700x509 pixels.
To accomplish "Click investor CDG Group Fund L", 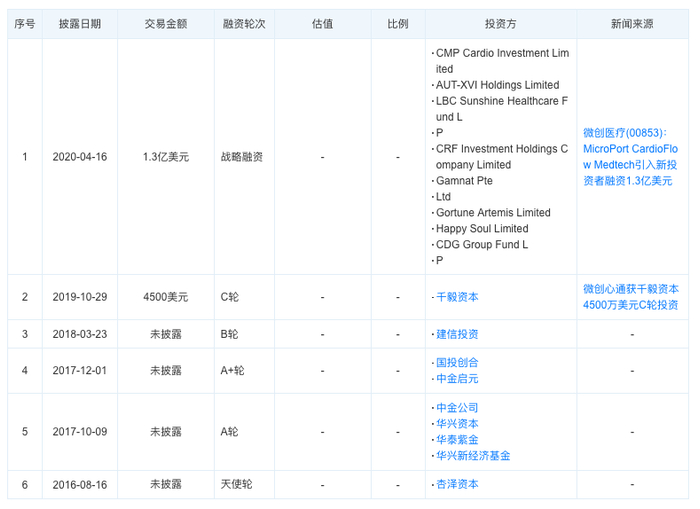I will click(x=482, y=245).
